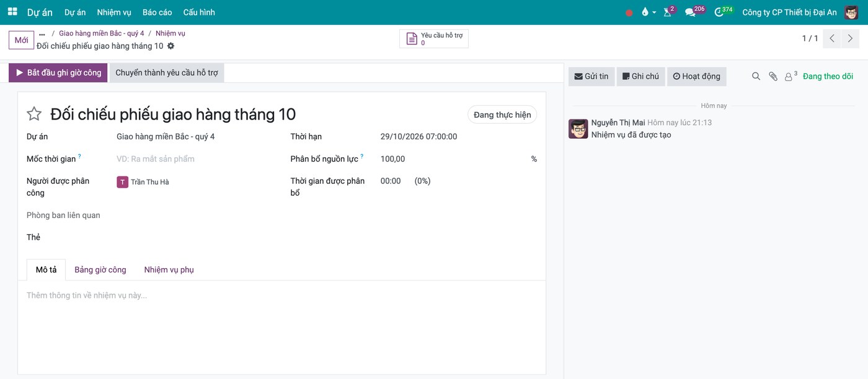
Task: Click the red recording indicator dot
Action: [629, 12]
